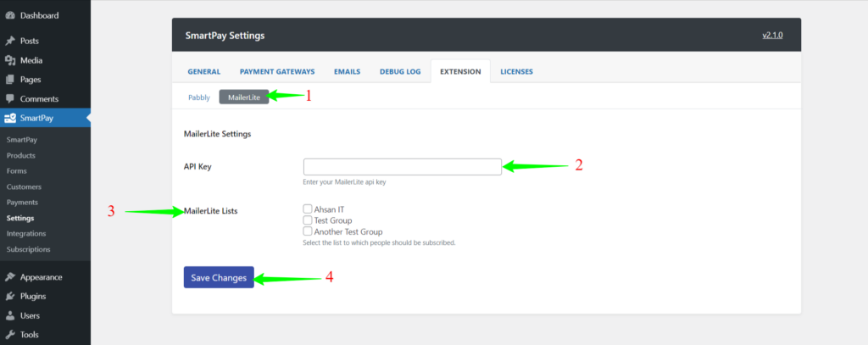Go to Products in SmartPay submenu
The height and width of the screenshot is (345, 868).
pyautogui.click(x=21, y=156)
